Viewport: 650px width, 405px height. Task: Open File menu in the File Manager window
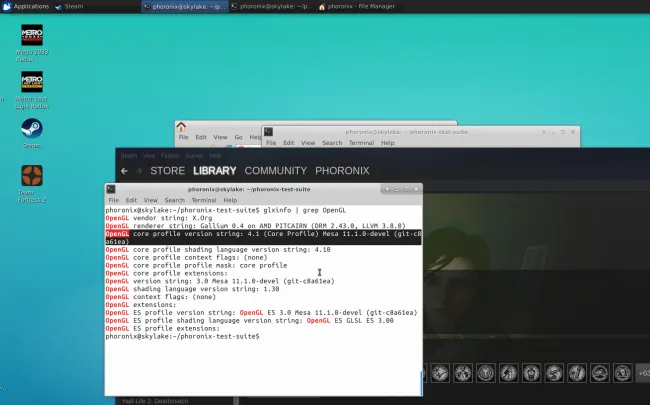[x=183, y=137]
